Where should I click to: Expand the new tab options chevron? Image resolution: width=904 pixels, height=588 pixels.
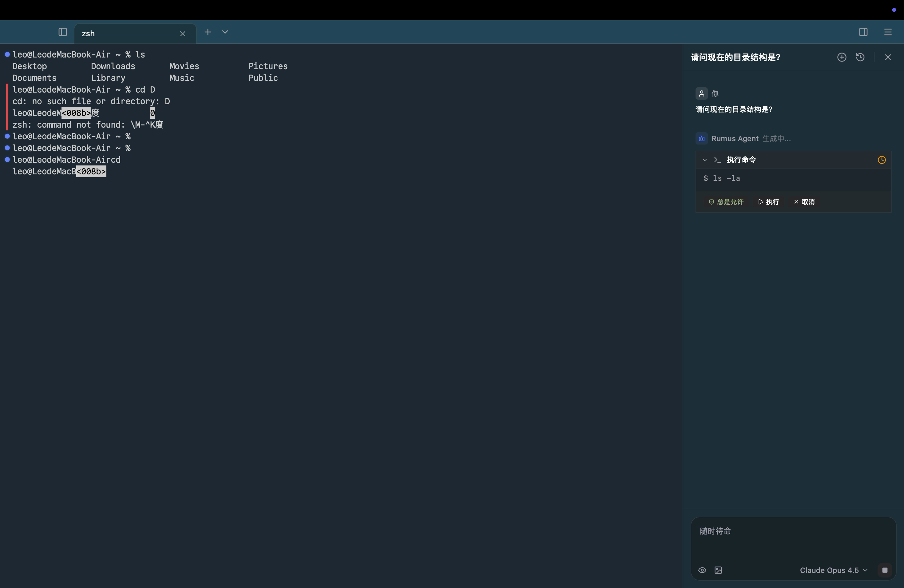point(225,32)
